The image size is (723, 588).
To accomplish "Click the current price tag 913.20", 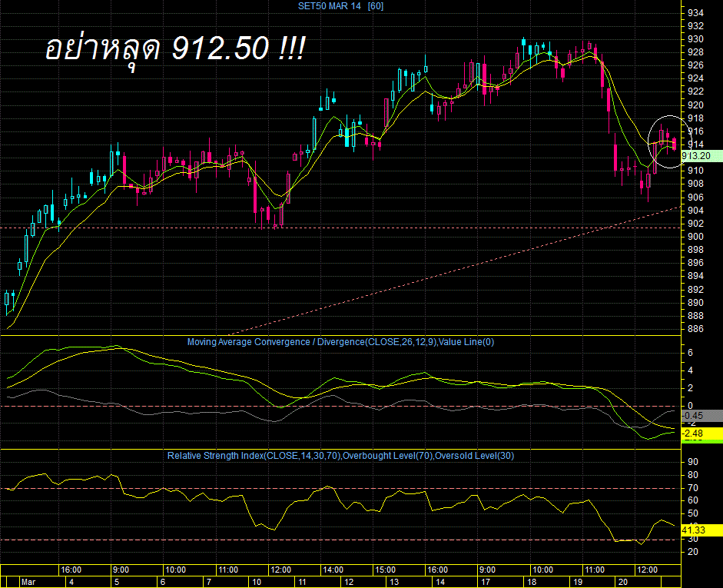I will (x=701, y=156).
